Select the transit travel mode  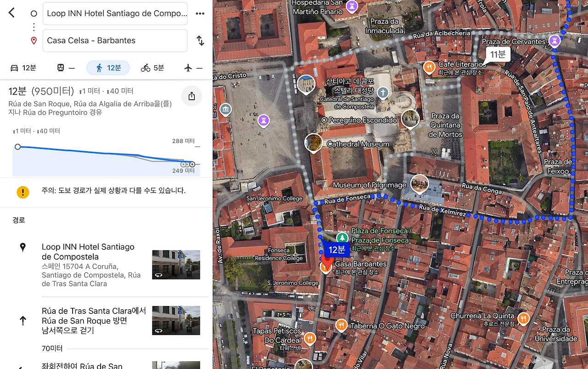tap(66, 68)
